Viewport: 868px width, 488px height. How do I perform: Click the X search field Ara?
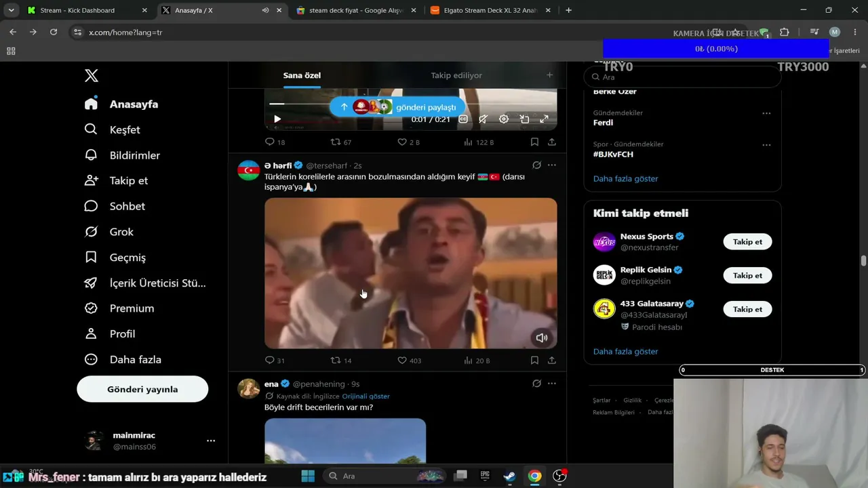tap(682, 77)
